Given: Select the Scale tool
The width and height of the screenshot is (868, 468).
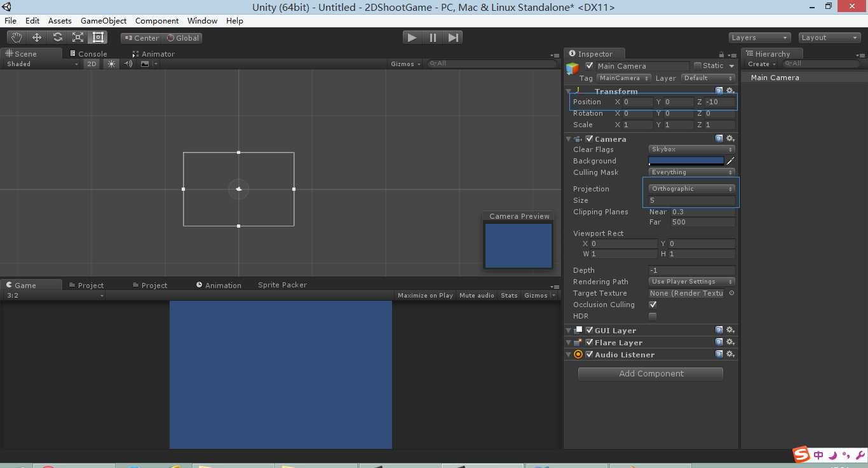Looking at the screenshot, I should click(78, 38).
